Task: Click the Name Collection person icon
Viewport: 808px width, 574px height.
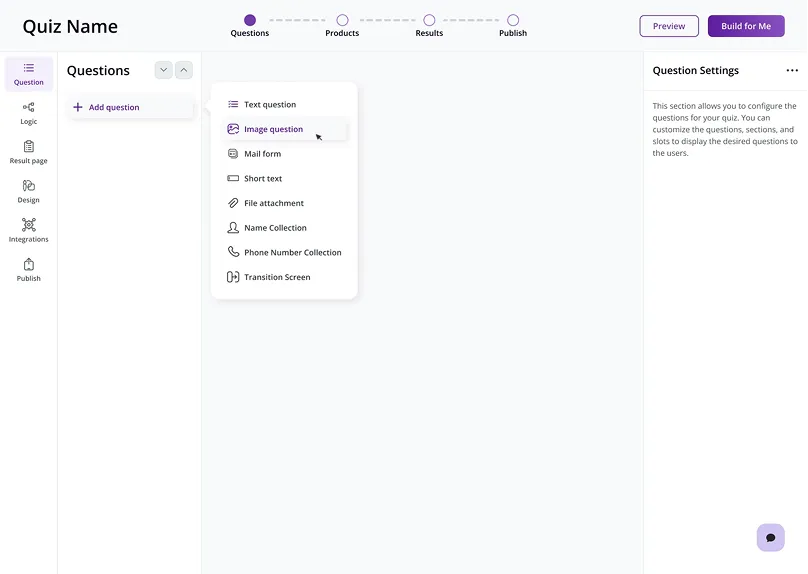Action: point(233,227)
